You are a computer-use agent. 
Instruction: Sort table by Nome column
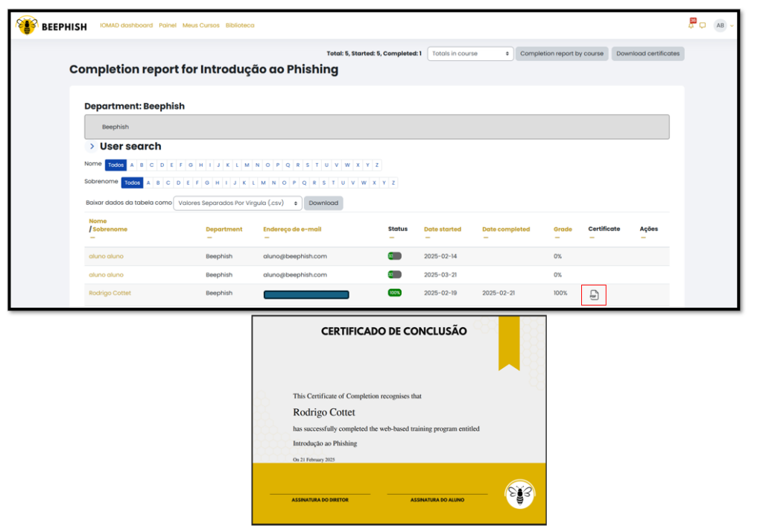[98, 221]
